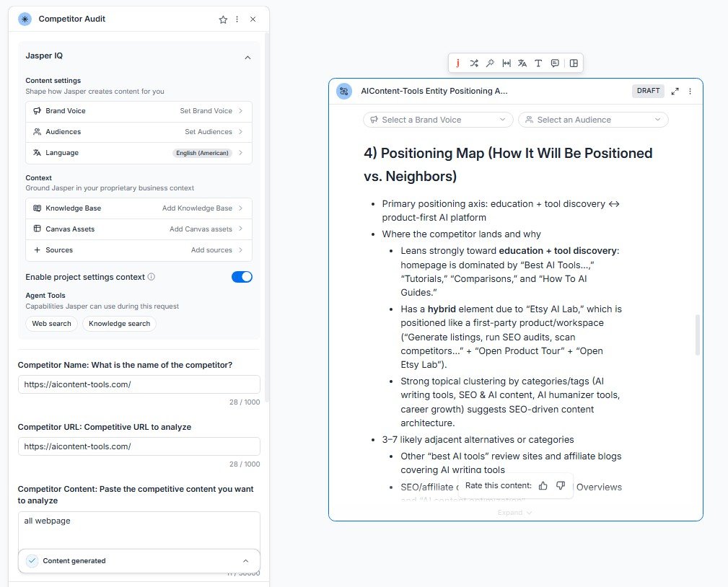Image resolution: width=728 pixels, height=587 pixels.
Task: Click the translate icon in floating toolbar
Action: tap(522, 63)
